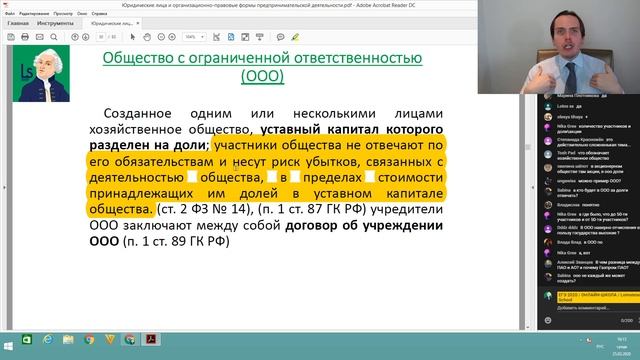Click the pinned yellow ЕГЭ 2020 message
This screenshot has height=360, width=640.
(x=598, y=297)
